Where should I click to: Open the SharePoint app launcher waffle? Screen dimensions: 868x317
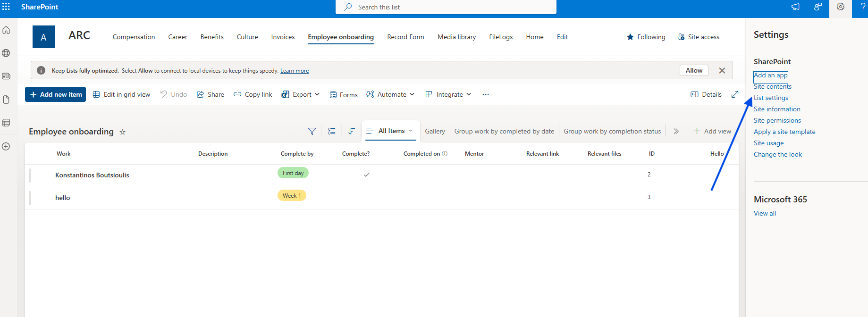point(6,7)
